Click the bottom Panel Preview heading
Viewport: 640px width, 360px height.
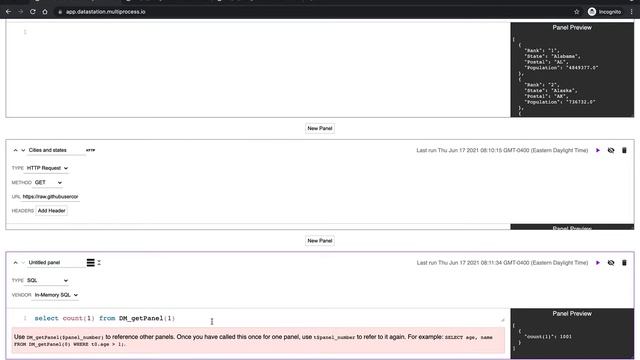click(572, 313)
